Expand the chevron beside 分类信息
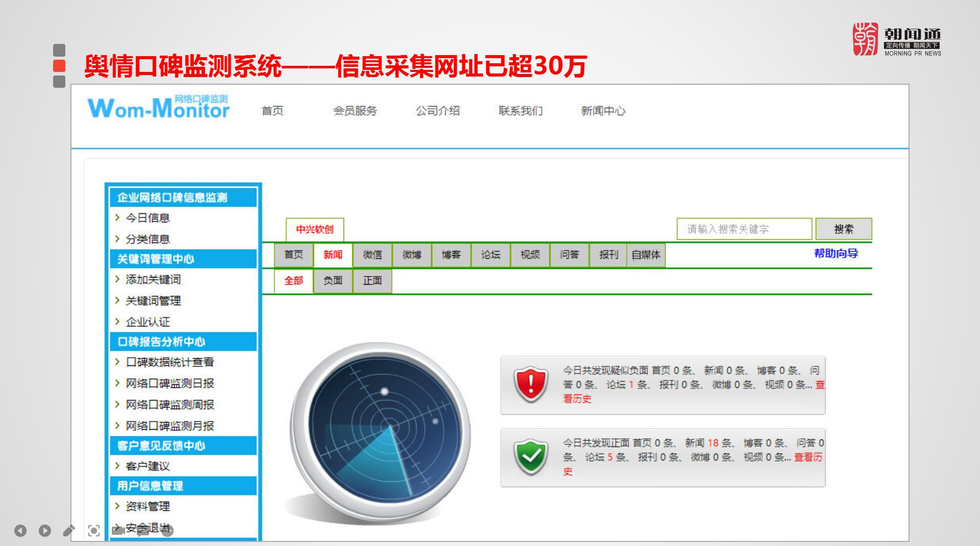The width and height of the screenshot is (980, 546). (117, 239)
